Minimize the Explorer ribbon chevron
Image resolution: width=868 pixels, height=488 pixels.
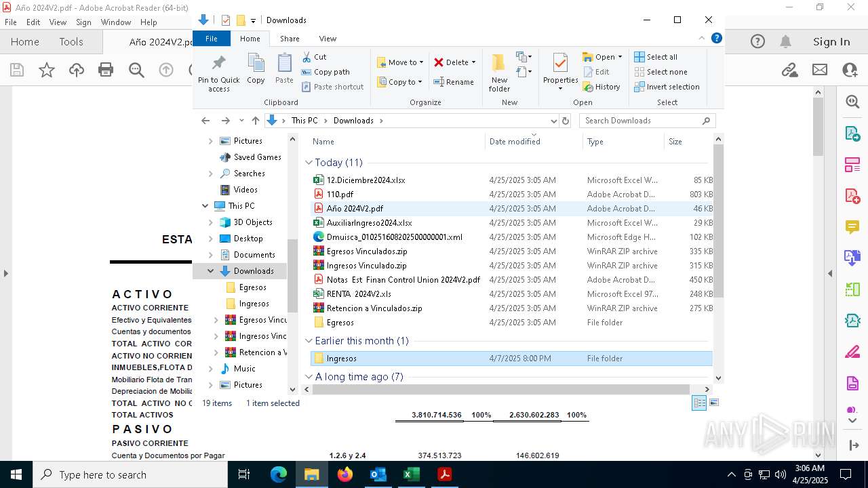pyautogui.click(x=702, y=39)
